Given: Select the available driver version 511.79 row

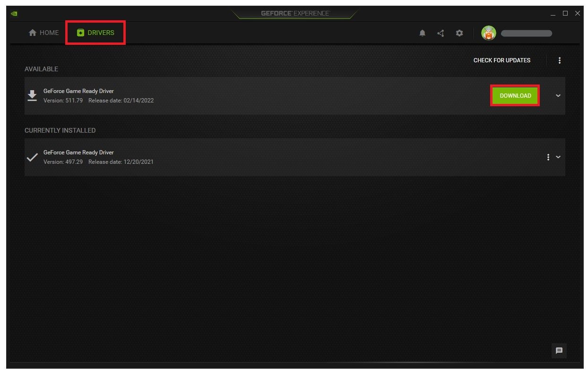Looking at the screenshot, I should tap(294, 96).
